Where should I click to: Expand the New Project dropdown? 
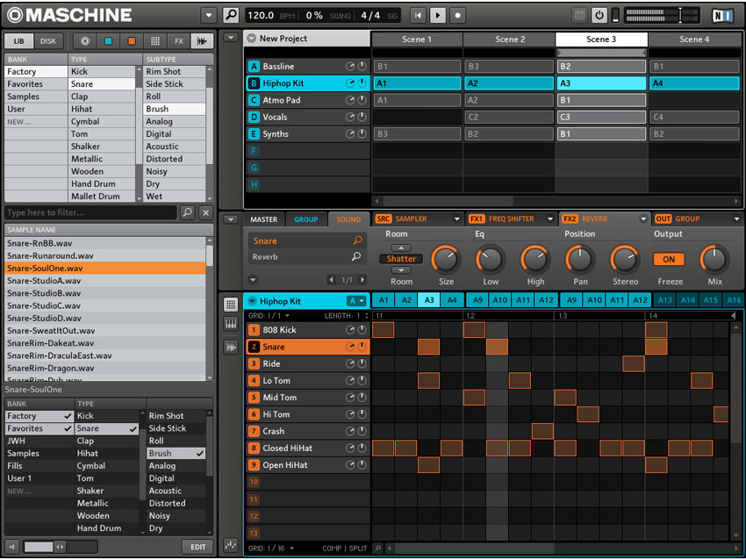coord(252,39)
